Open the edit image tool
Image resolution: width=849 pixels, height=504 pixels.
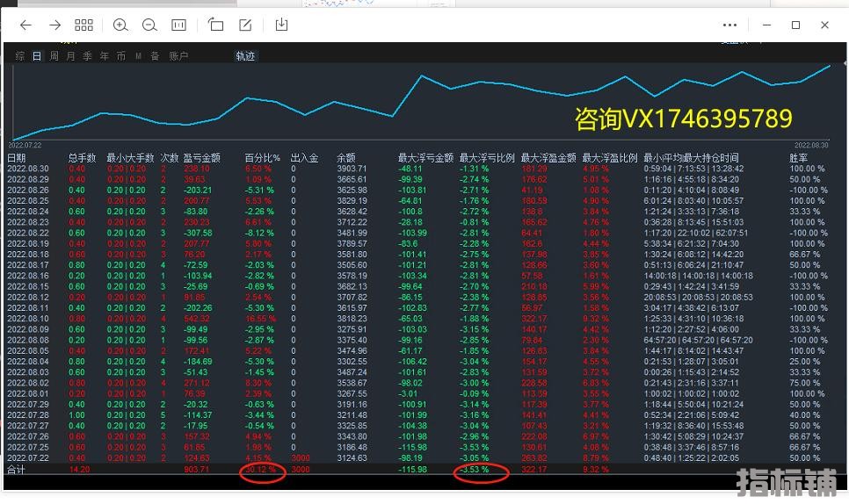coord(245,25)
